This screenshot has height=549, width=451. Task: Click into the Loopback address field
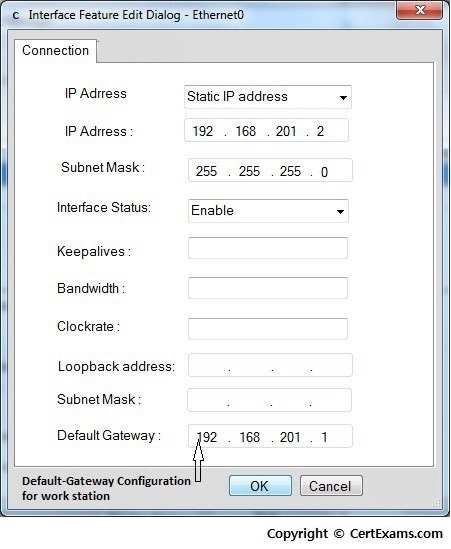tap(270, 365)
